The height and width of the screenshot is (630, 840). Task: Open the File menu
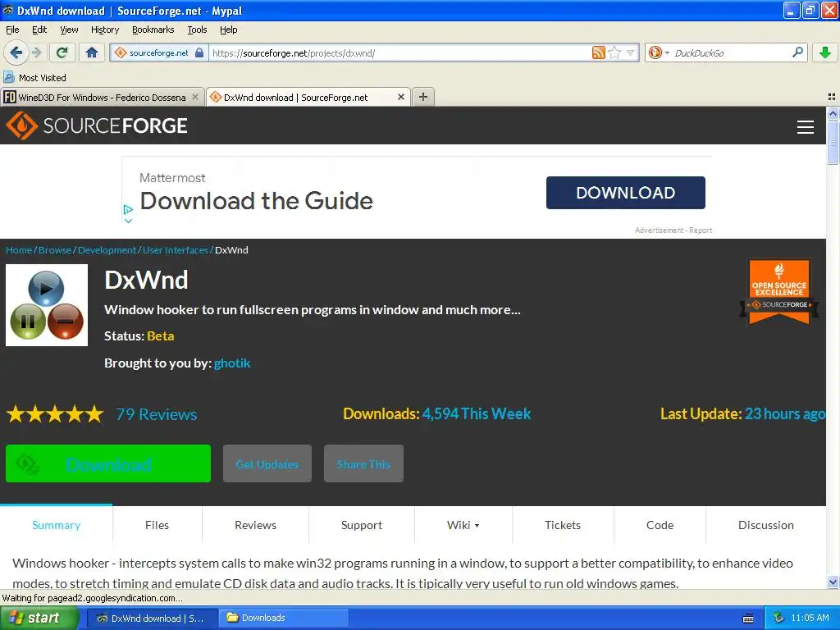12,30
